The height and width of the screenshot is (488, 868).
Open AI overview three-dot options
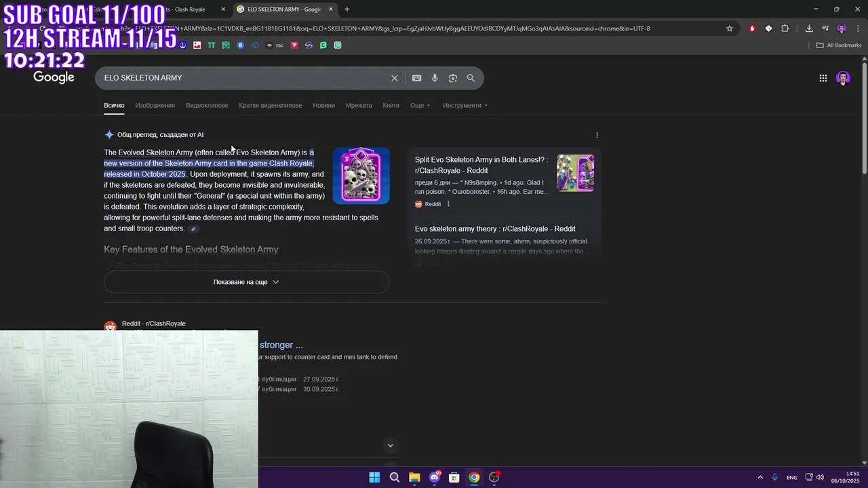tap(597, 135)
